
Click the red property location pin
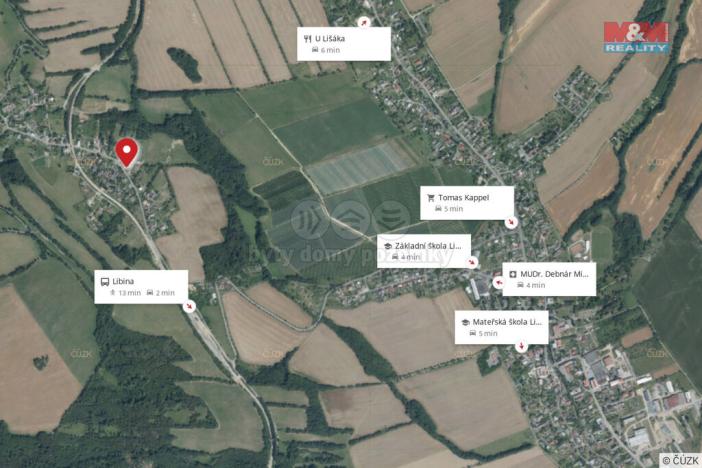tap(127, 152)
